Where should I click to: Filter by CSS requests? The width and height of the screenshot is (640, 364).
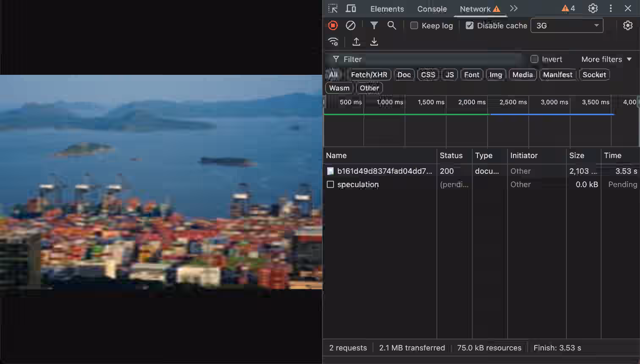click(x=428, y=75)
